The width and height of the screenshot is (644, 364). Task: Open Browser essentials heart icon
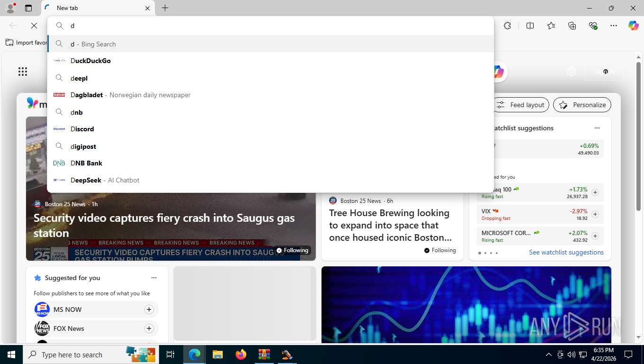[x=593, y=26]
